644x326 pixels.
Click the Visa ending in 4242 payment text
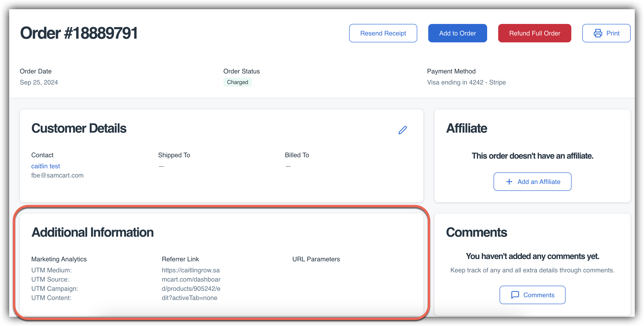[466, 82]
